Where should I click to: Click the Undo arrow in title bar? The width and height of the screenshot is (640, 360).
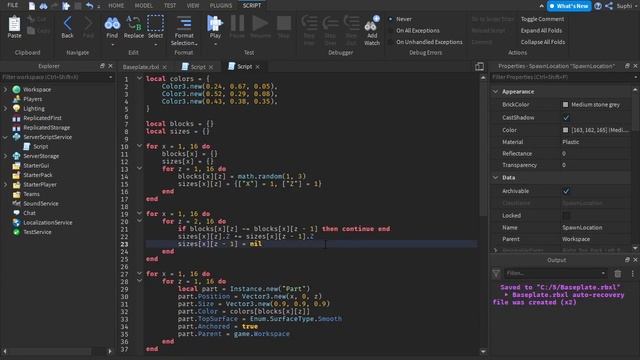tap(89, 6)
